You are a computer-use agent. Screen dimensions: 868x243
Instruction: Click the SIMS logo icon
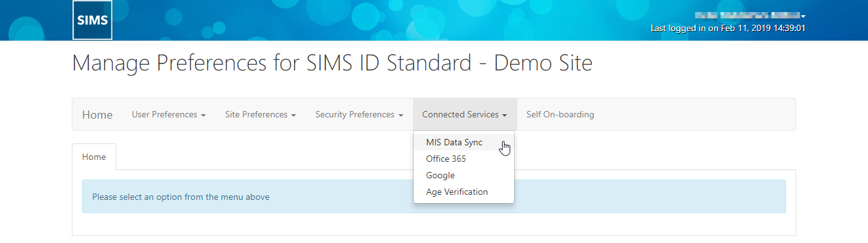click(x=92, y=20)
